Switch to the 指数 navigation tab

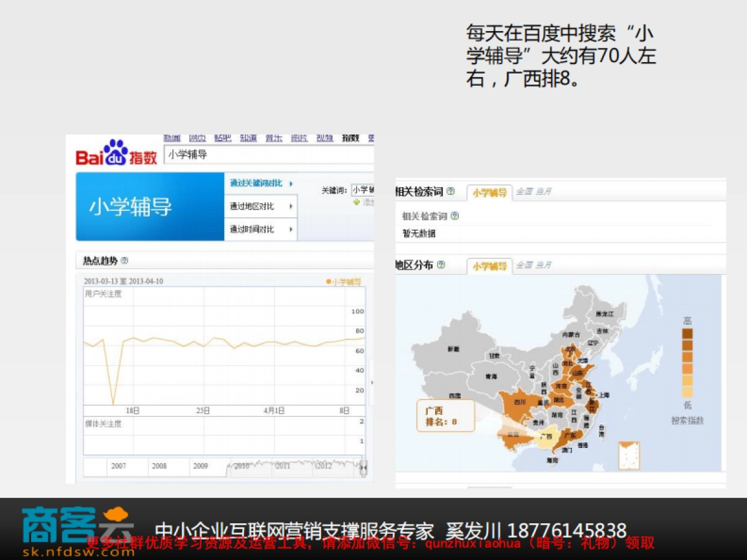350,138
